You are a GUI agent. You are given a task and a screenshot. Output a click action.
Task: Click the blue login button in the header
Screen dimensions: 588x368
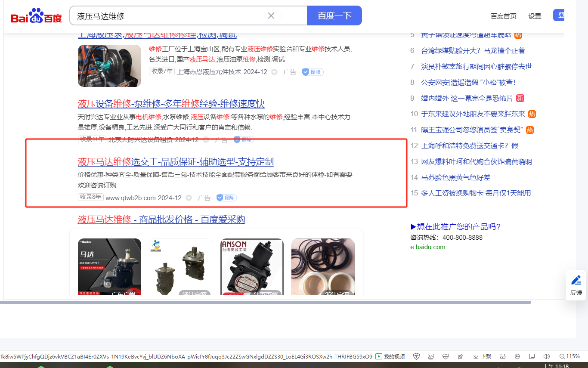point(559,15)
